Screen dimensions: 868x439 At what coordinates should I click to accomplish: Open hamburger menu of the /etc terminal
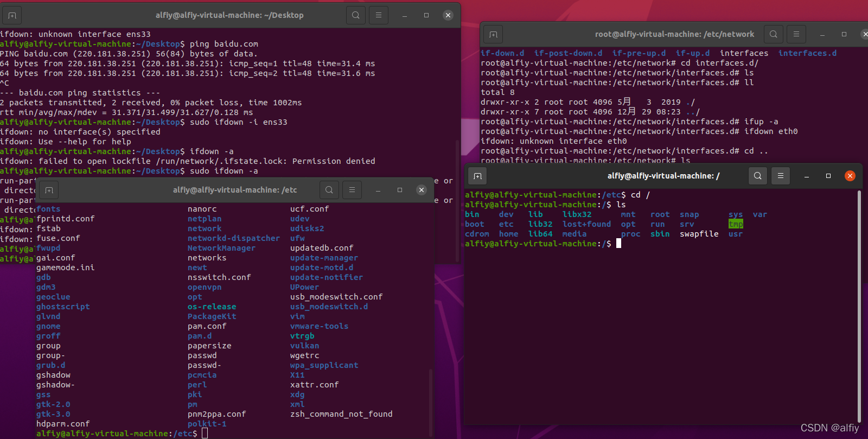[x=352, y=190]
